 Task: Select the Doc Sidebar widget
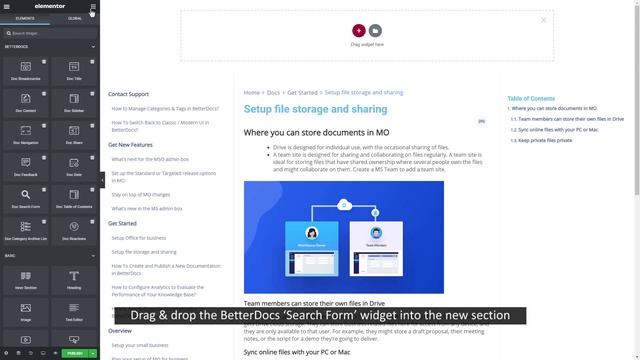tap(74, 103)
